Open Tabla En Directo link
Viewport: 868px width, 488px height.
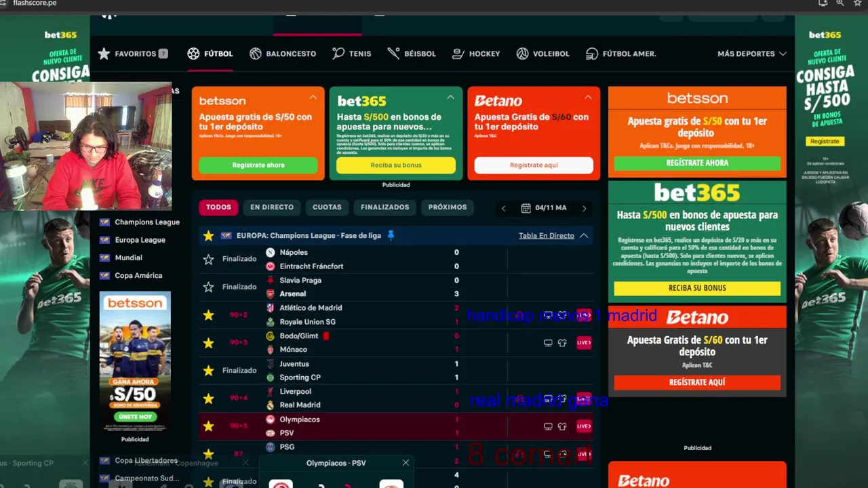tap(547, 236)
